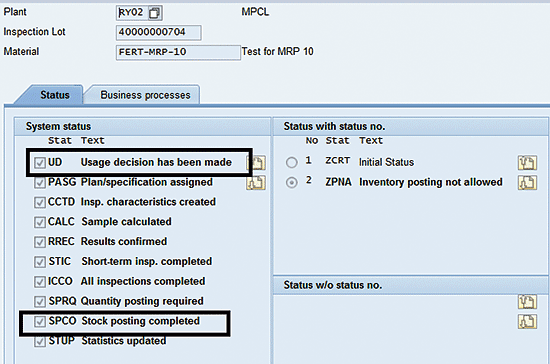Click page-down icon under Status w/o status no.

pyautogui.click(x=527, y=322)
